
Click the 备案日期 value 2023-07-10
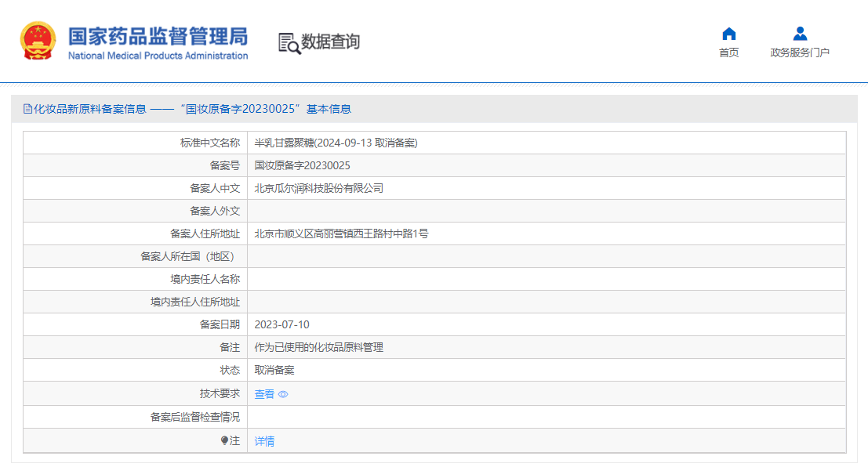click(281, 324)
